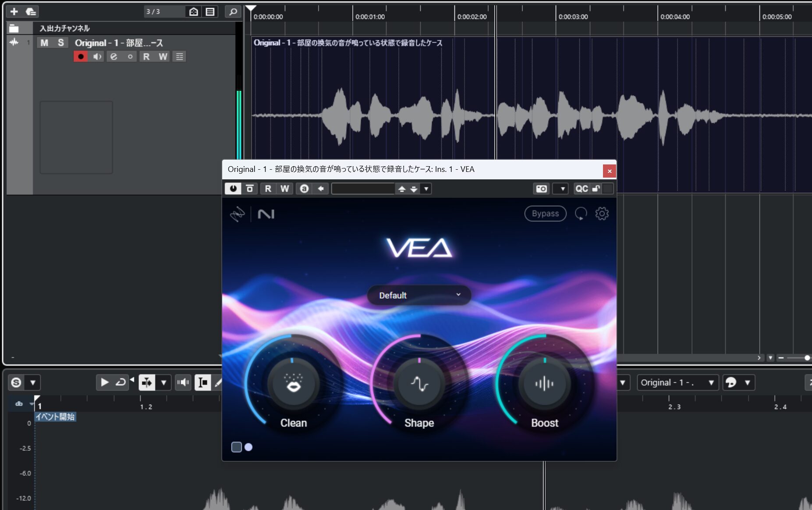Click the plugin copy A-to-B arrow icon

tap(321, 189)
